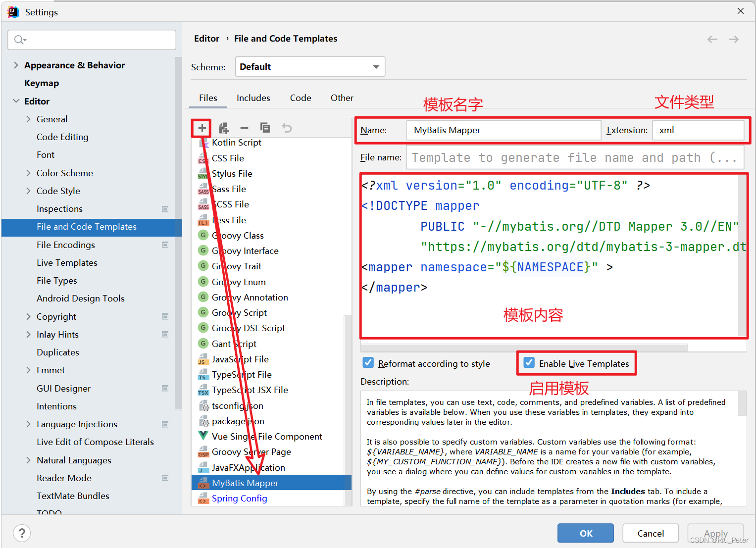This screenshot has height=548, width=756.
Task: Toggle Reformat according to style checkbox
Action: pyautogui.click(x=368, y=362)
